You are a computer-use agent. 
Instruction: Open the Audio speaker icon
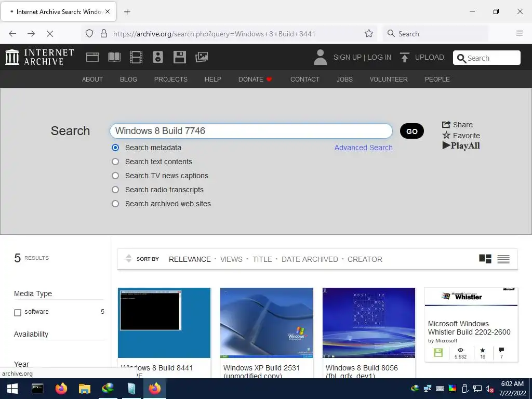click(158, 57)
